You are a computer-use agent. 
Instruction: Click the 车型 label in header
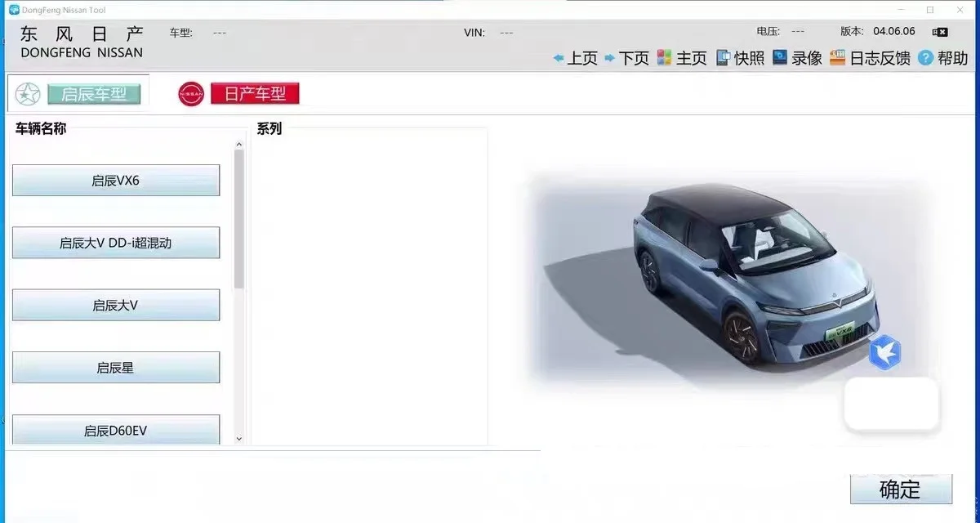pos(181,33)
